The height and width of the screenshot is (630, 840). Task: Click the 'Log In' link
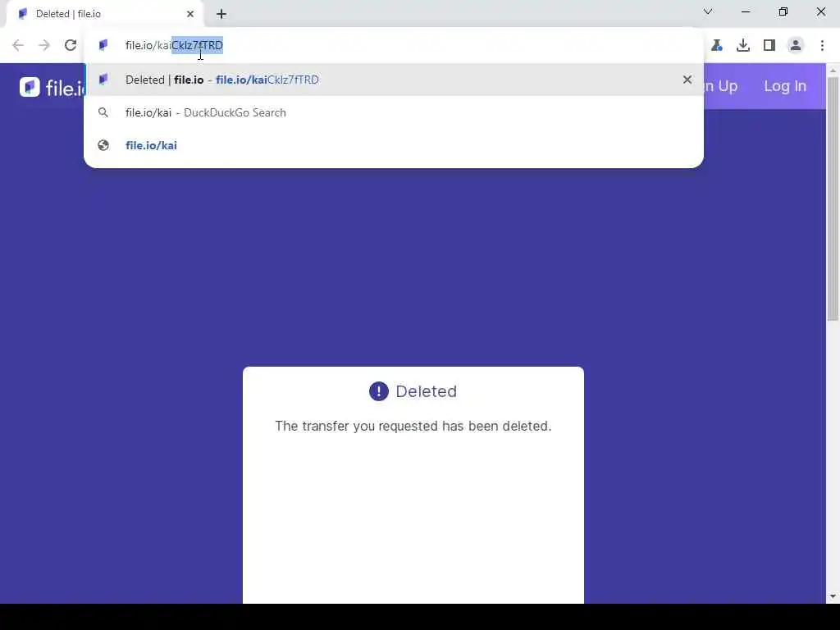click(x=785, y=86)
